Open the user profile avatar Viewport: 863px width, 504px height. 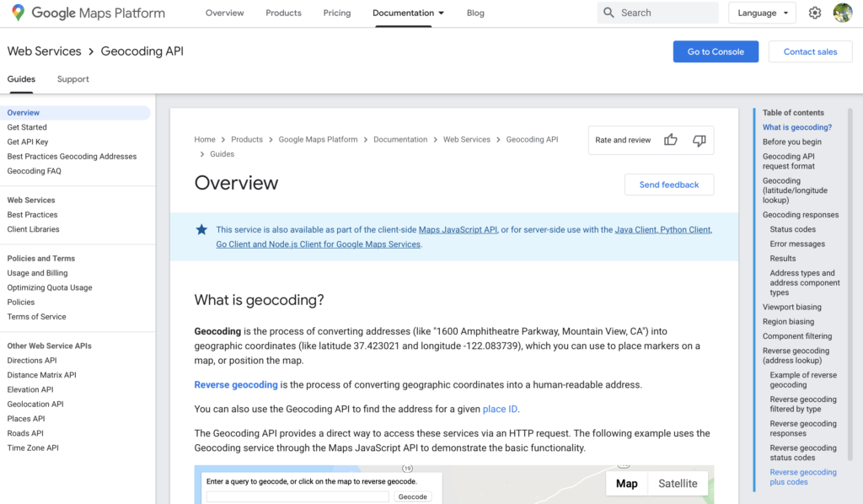click(x=843, y=13)
